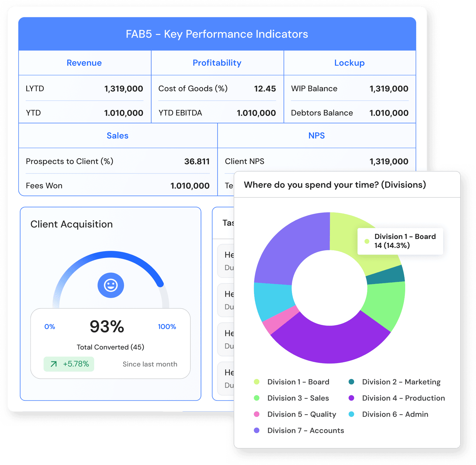Click the blue gauge arc endpoint

click(161, 284)
